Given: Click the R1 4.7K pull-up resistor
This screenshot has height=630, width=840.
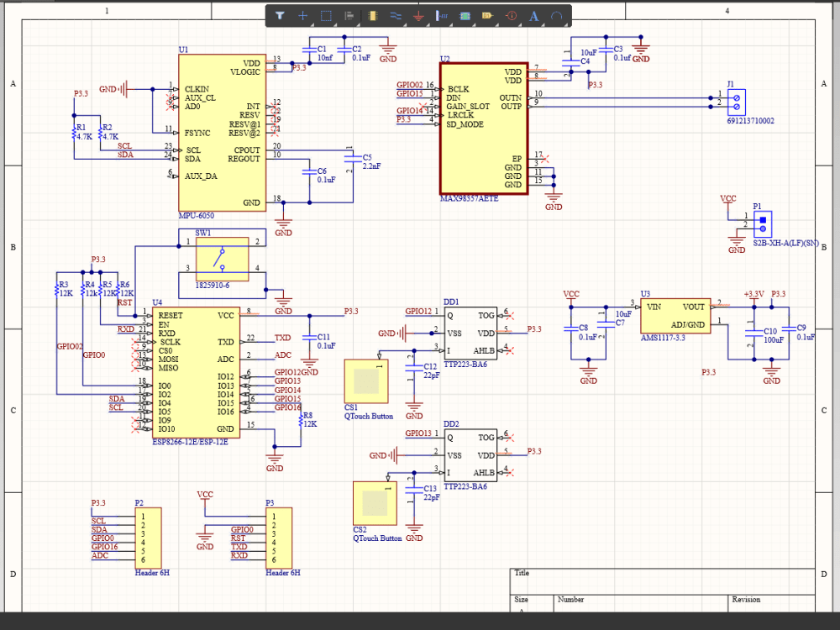Looking at the screenshot, I should pyautogui.click(x=75, y=133).
